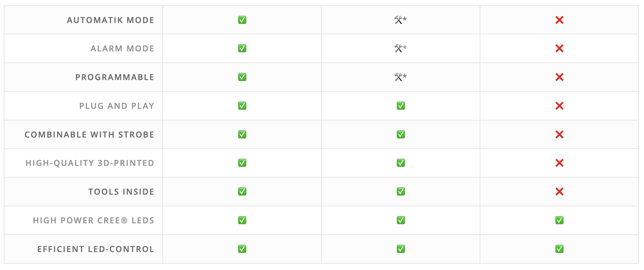Click the red cross in Combinable With Strobe row
Viewport: 644px width, 270px height.
point(559,134)
